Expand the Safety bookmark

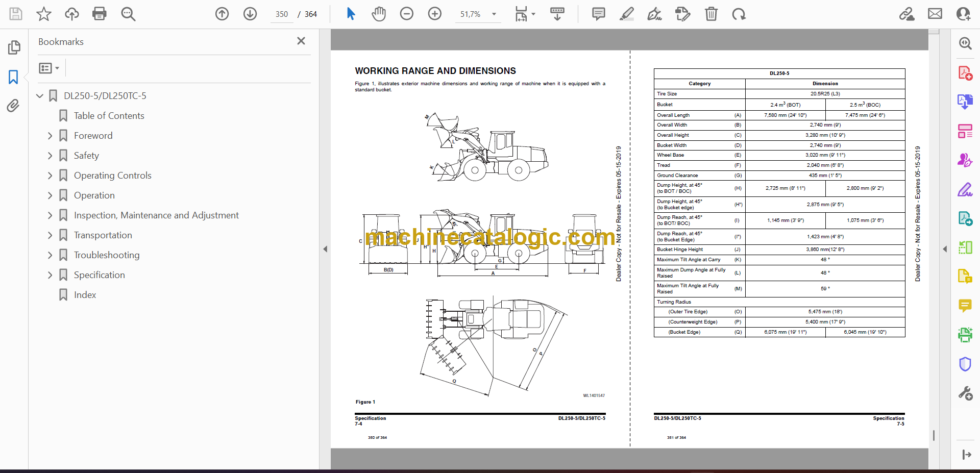click(50, 156)
